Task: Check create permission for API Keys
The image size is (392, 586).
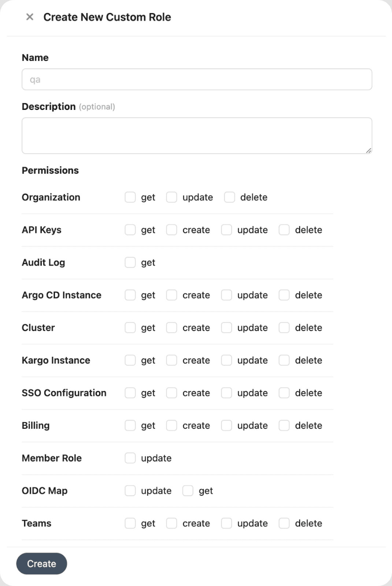Action: pyautogui.click(x=171, y=230)
